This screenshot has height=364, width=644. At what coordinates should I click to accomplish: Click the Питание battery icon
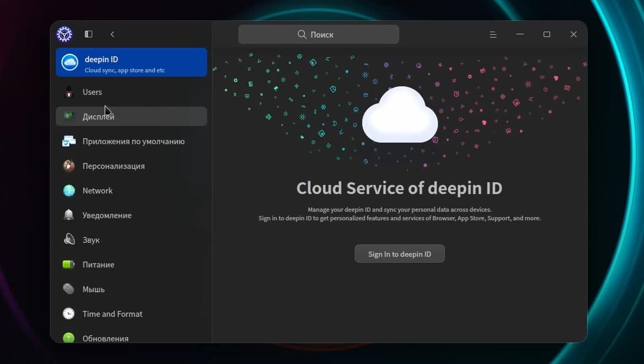point(69,264)
